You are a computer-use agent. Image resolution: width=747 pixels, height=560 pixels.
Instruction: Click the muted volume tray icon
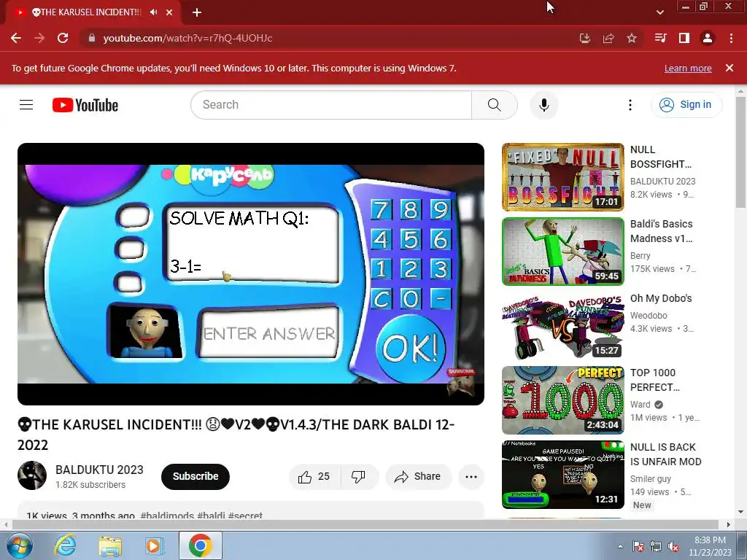pyautogui.click(x=673, y=546)
